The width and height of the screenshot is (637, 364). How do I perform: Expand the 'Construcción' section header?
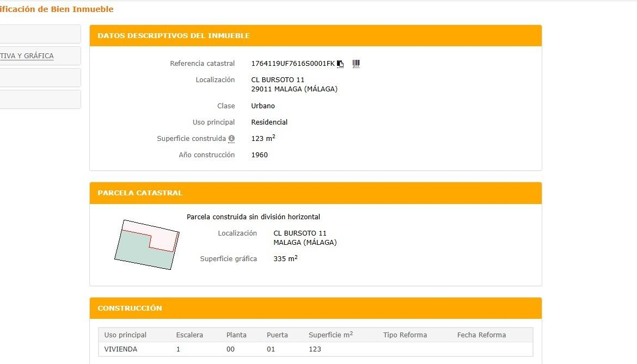315,309
